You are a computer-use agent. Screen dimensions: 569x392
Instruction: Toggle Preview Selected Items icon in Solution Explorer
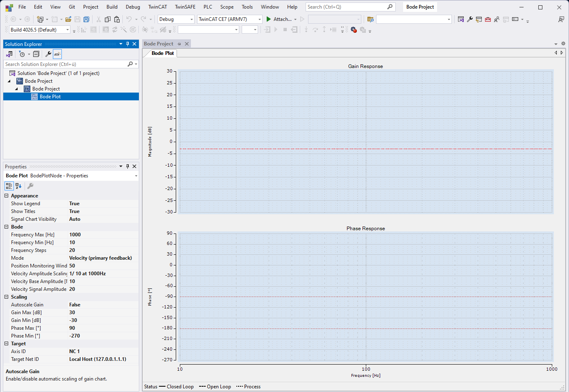pyautogui.click(x=57, y=54)
